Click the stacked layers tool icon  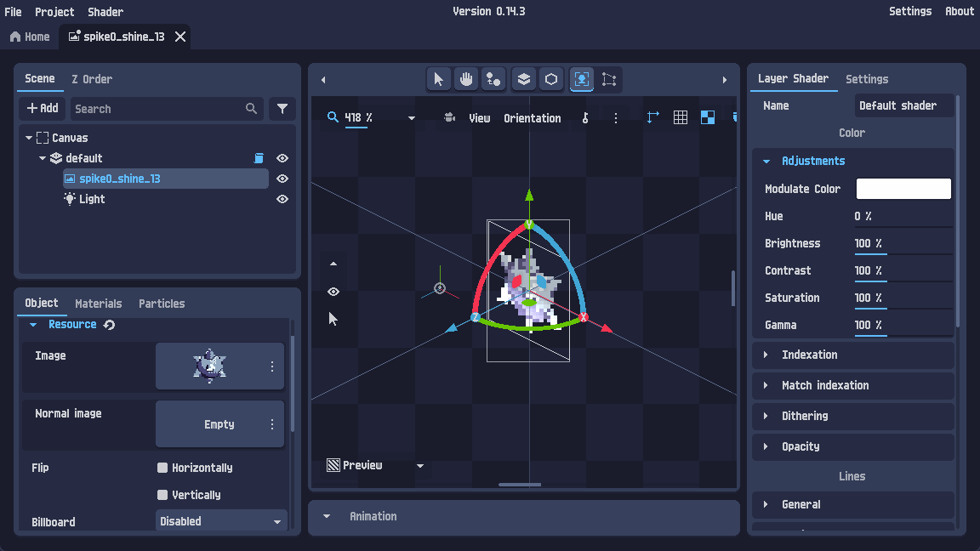click(x=524, y=79)
